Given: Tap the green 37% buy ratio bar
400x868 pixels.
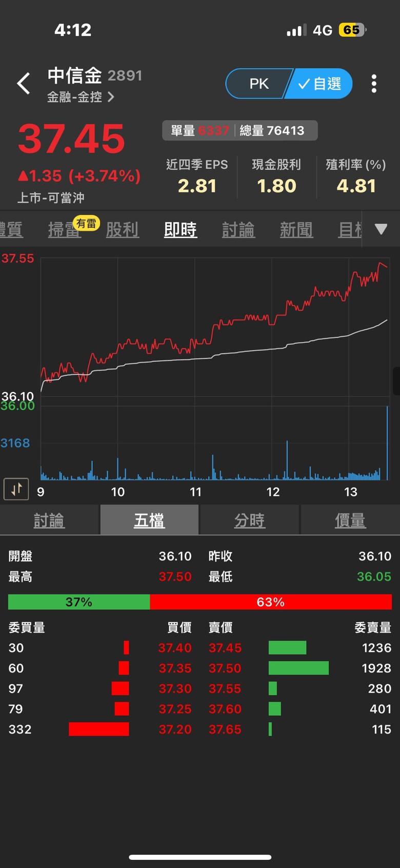Looking at the screenshot, I should coord(79,602).
